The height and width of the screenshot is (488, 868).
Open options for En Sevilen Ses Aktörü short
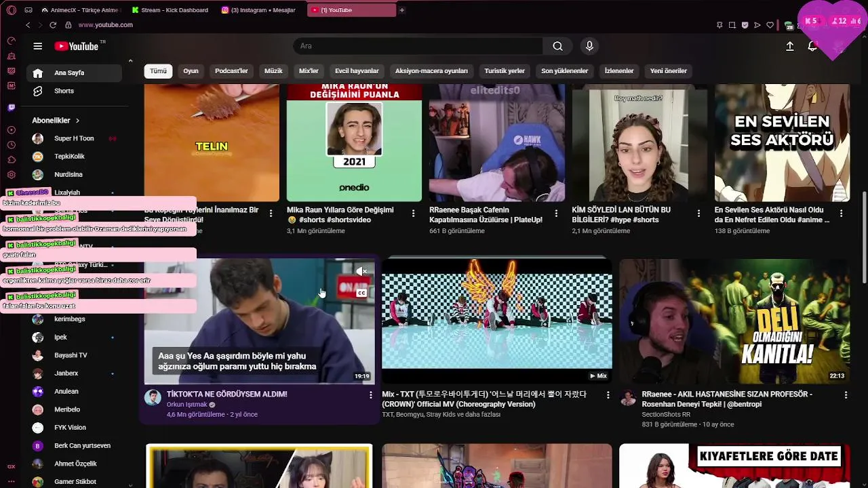[841, 213]
